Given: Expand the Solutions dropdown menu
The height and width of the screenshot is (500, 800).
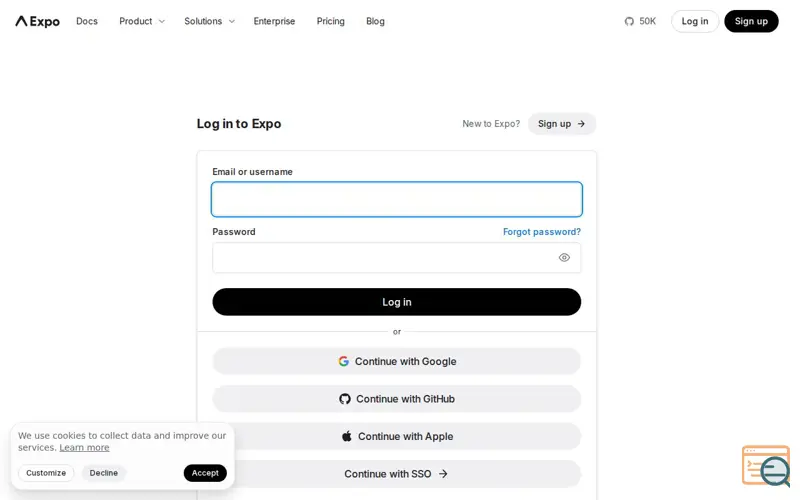Looking at the screenshot, I should coord(209,21).
